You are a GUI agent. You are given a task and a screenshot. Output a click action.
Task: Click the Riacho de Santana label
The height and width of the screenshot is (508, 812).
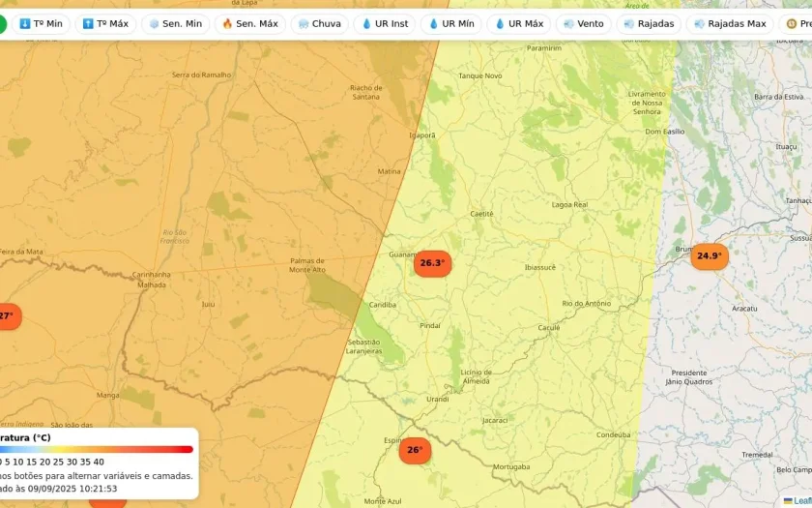pos(365,92)
